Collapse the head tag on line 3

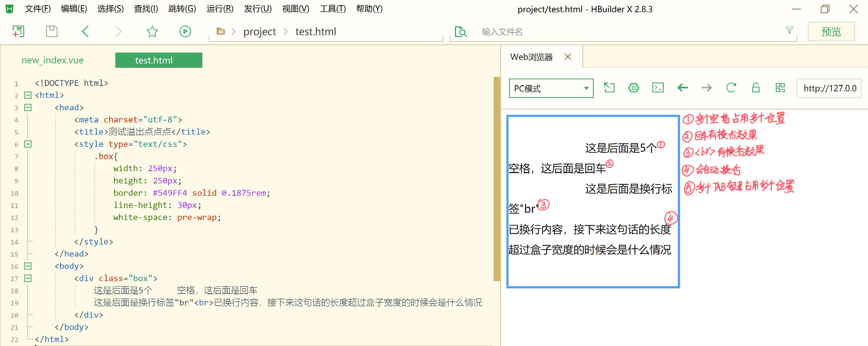click(x=28, y=107)
